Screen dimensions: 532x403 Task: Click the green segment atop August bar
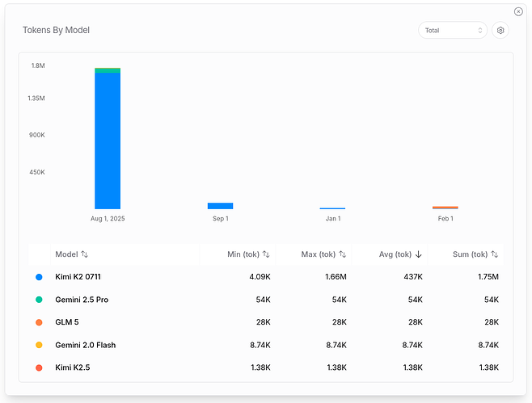click(108, 70)
